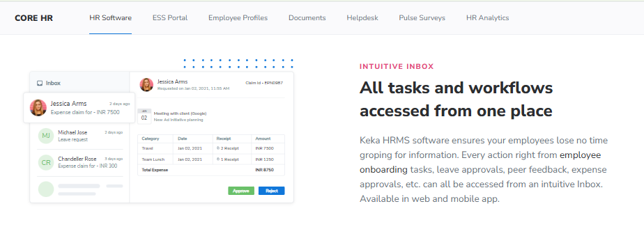Click the blue Reject button
This screenshot has width=644, height=252.
point(272,191)
